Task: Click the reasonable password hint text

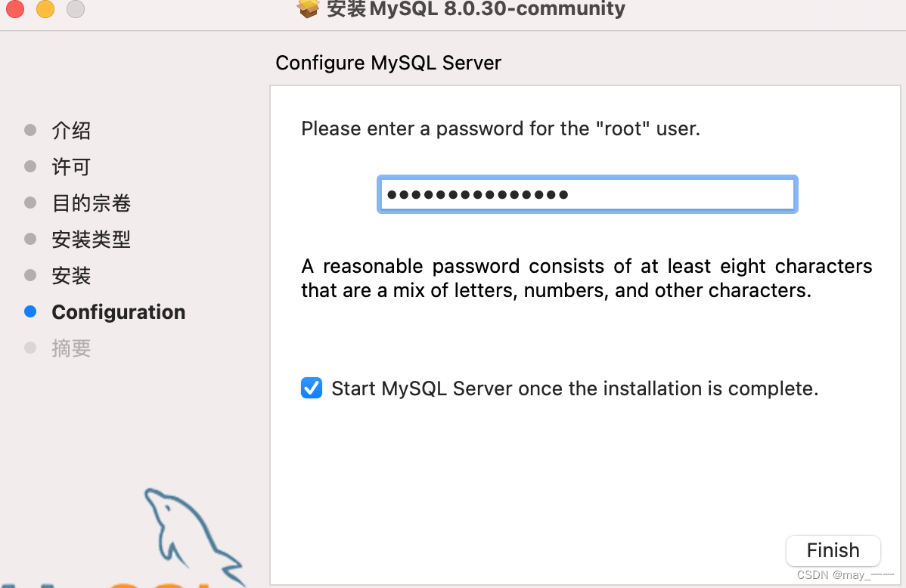Action: pyautogui.click(x=586, y=278)
